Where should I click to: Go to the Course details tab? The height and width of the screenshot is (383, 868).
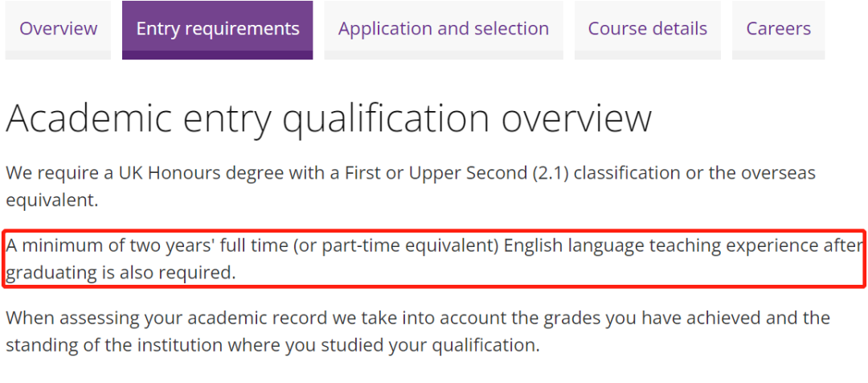(648, 29)
